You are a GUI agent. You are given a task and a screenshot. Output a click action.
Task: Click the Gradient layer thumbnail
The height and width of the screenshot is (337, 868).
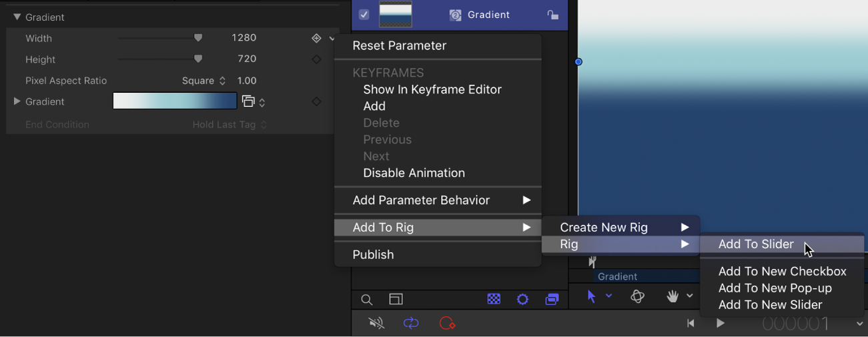pyautogui.click(x=396, y=14)
